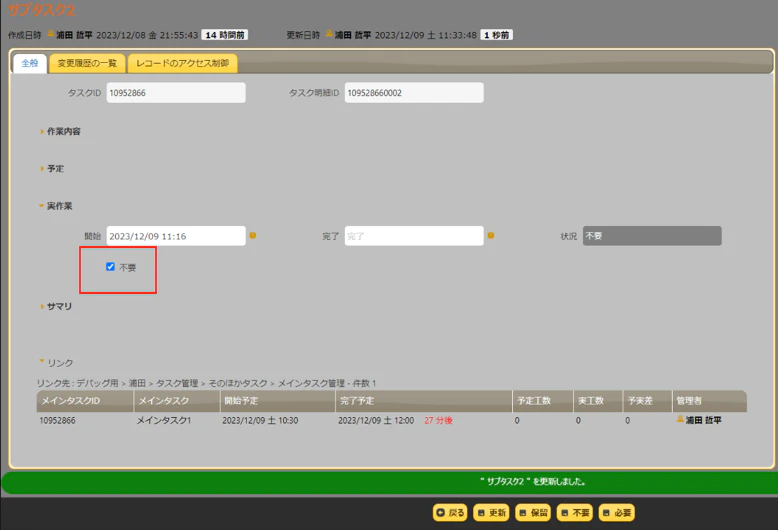Click the 1 秒前 badge

click(x=496, y=35)
